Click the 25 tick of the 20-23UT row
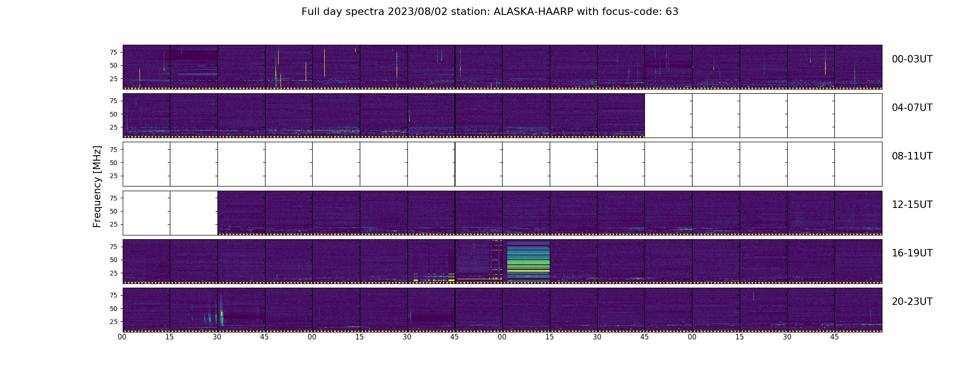The image size is (980, 373). [113, 322]
